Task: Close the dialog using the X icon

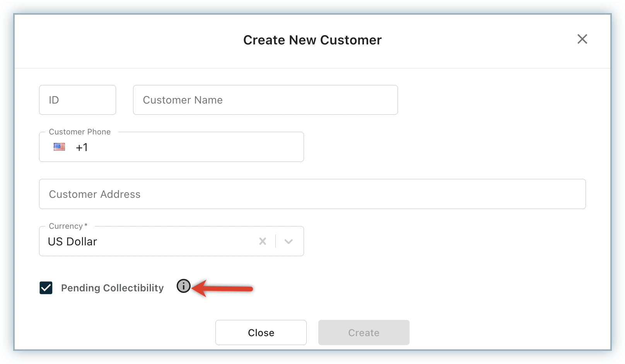Action: [582, 39]
